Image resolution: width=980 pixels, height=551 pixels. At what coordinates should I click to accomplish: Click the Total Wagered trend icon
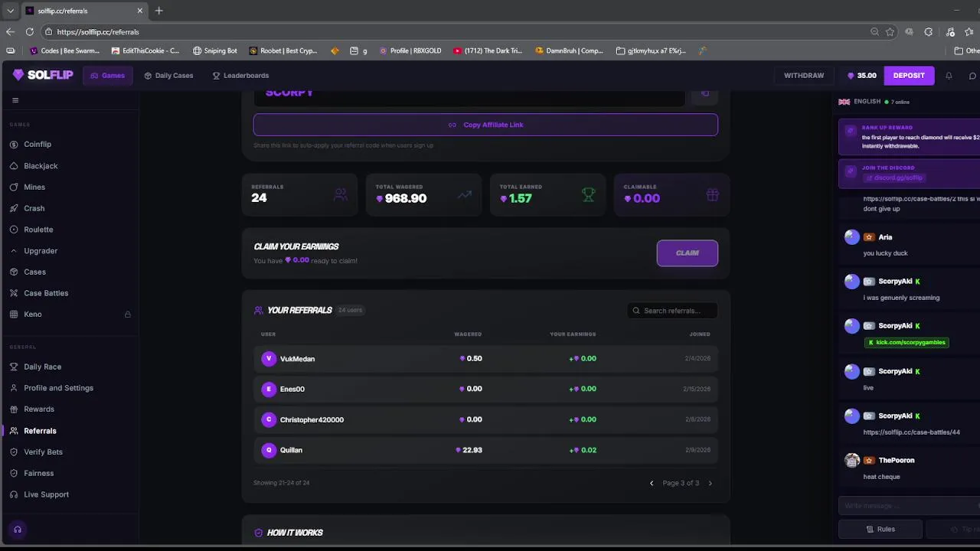[465, 195]
